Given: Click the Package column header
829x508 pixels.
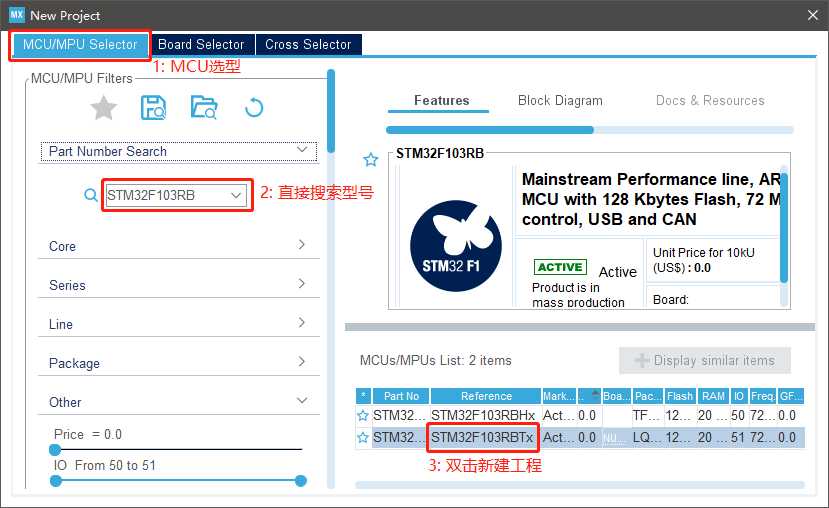Looking at the screenshot, I should pyautogui.click(x=648, y=396).
